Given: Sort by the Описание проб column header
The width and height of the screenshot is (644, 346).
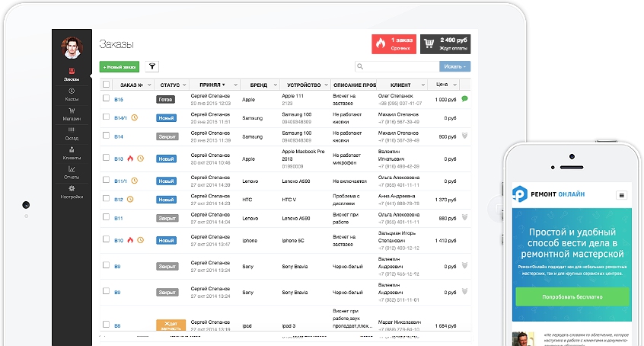Looking at the screenshot, I should click(x=354, y=85).
